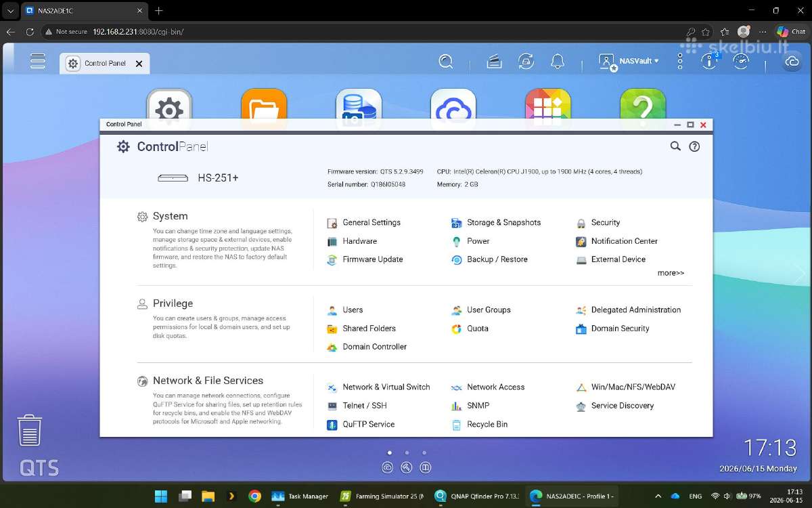812x508 pixels.
Task: Open Task Manager from Windows taskbar
Action: tap(300, 496)
